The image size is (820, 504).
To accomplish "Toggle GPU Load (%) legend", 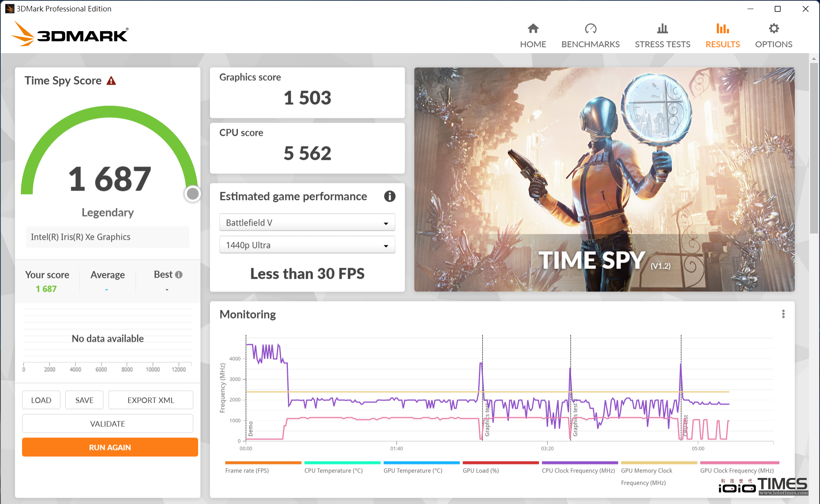I will point(500,467).
